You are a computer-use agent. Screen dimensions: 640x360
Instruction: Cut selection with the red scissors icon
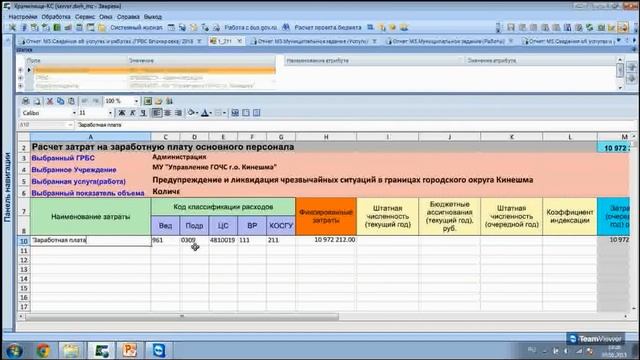tap(50, 101)
